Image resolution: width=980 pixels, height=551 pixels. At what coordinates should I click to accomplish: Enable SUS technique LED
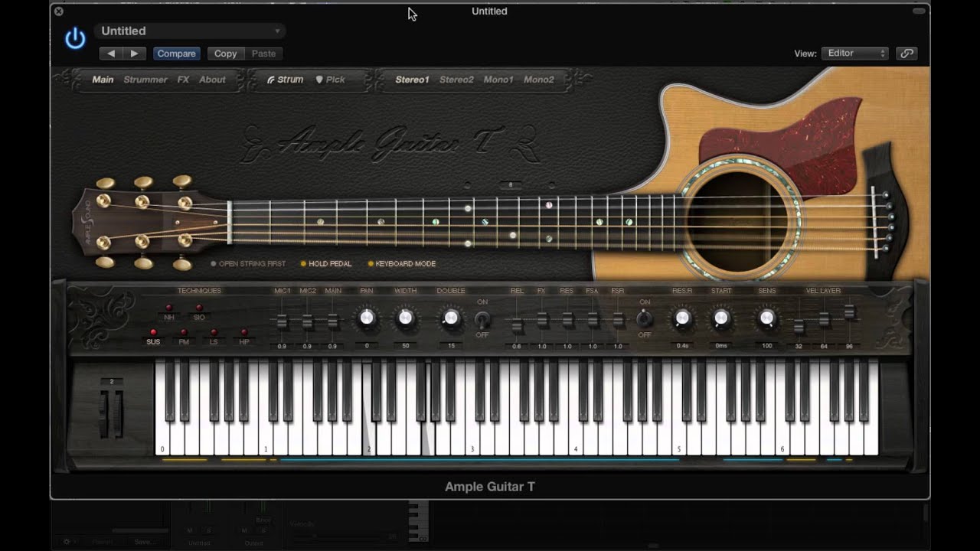click(x=153, y=333)
